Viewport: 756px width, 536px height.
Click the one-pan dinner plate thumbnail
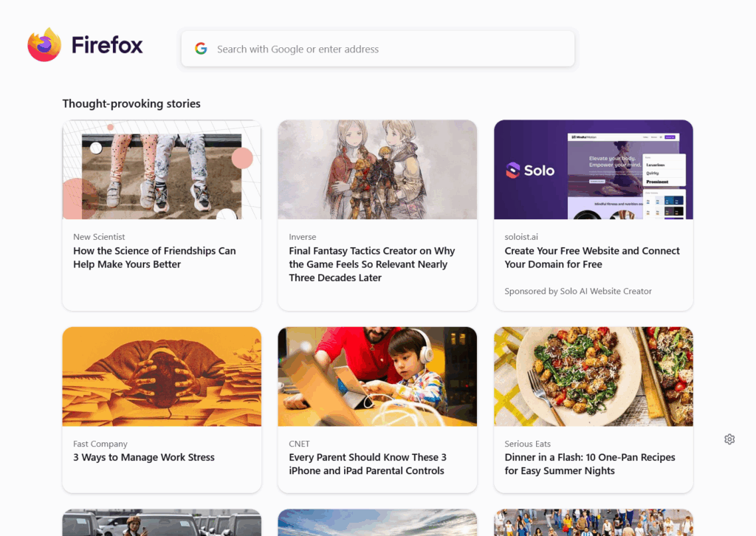[594, 377]
